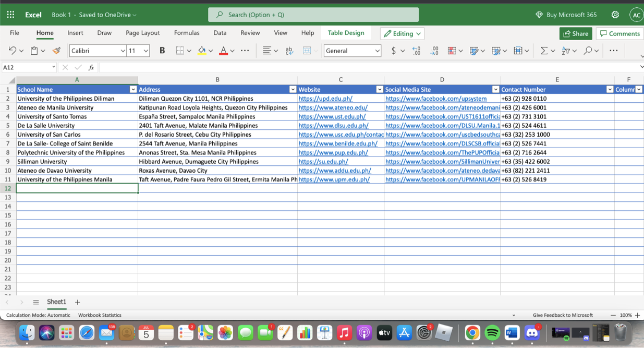Open Finder from the Dock
This screenshot has width=644, height=348.
27,332
